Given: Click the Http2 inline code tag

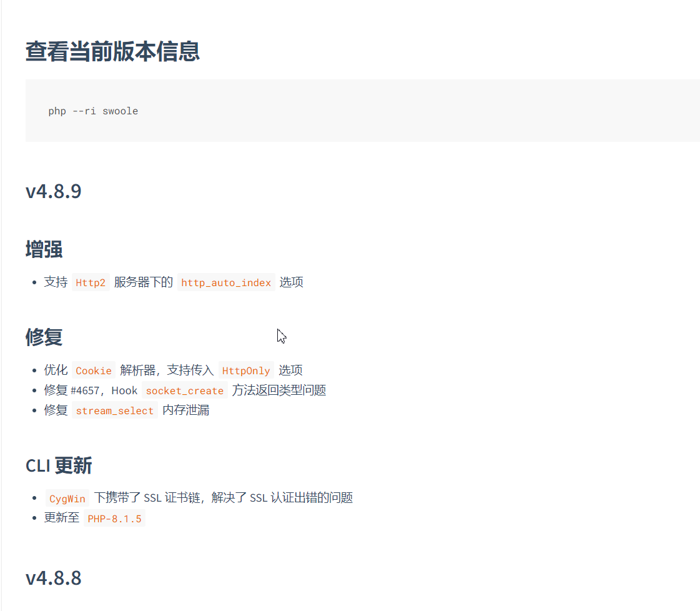Looking at the screenshot, I should [91, 283].
